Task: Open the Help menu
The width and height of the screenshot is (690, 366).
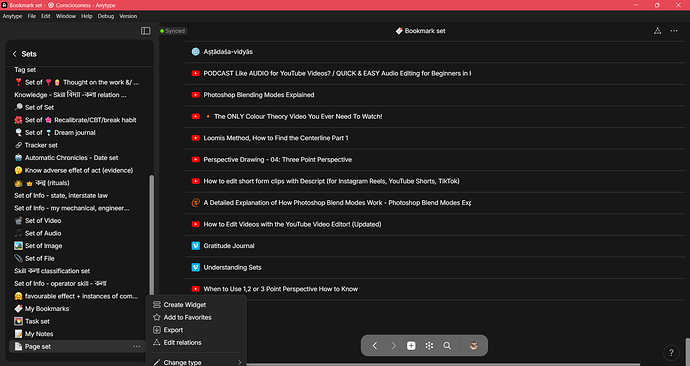Action: click(x=87, y=16)
